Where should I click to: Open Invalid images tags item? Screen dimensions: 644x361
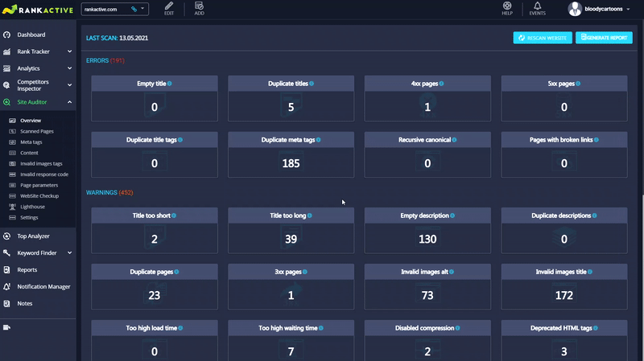pyautogui.click(x=41, y=164)
